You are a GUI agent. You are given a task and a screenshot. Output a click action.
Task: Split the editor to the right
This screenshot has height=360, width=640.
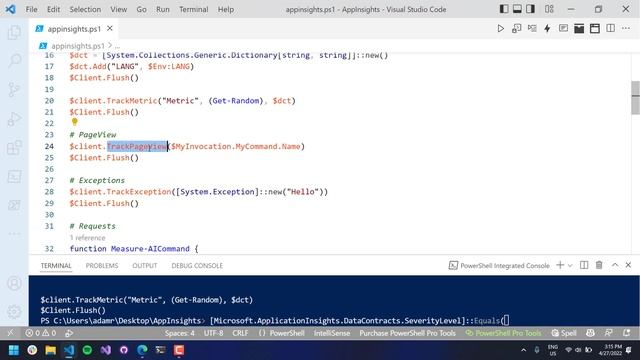point(611,29)
